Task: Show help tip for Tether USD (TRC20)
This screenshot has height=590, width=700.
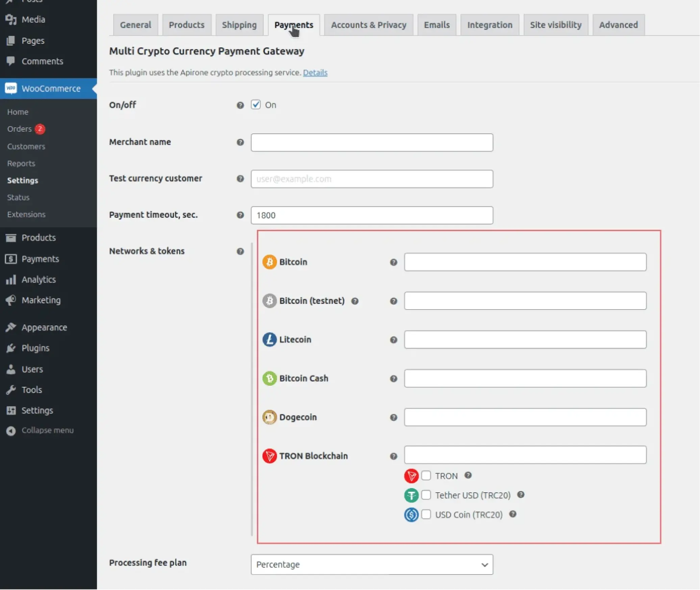Action: pos(521,495)
